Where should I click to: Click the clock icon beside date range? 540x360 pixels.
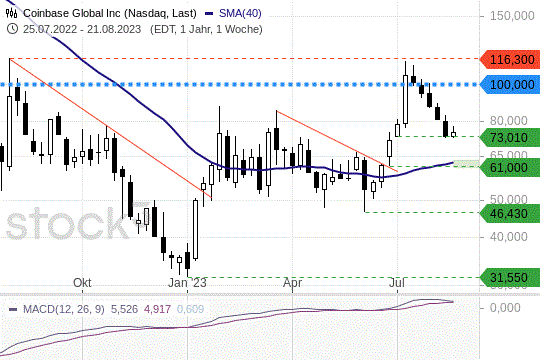pyautogui.click(x=12, y=29)
